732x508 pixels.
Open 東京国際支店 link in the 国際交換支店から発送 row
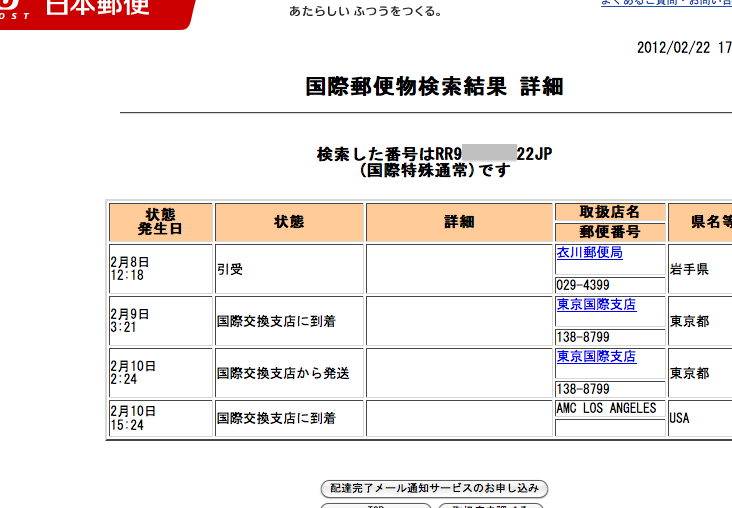point(596,357)
